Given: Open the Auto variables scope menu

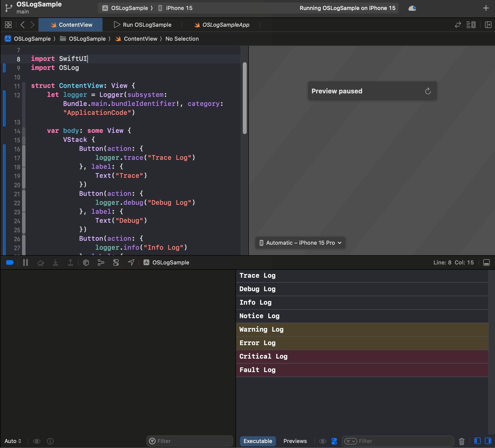Looking at the screenshot, I should coord(13,441).
